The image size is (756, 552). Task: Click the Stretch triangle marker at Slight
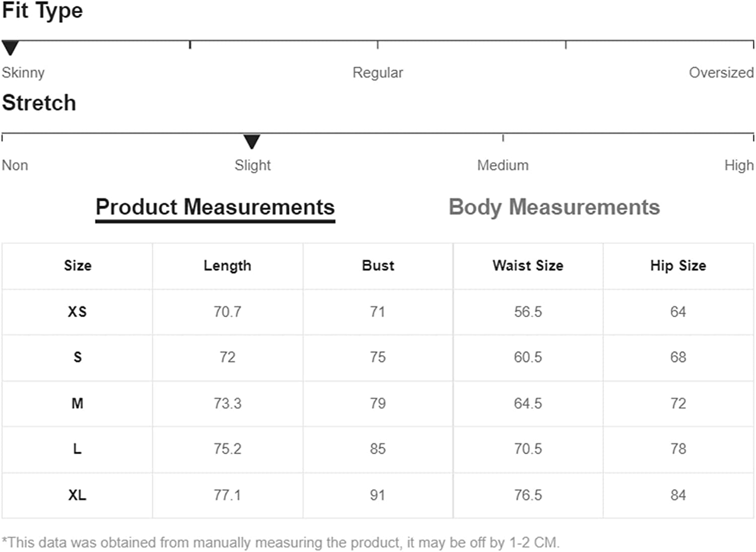[x=251, y=141]
